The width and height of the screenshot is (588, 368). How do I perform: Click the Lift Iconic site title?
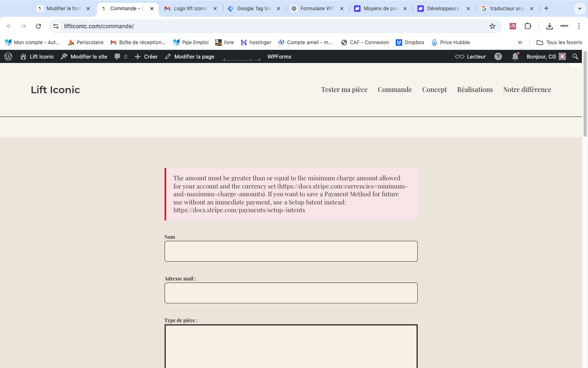56,90
